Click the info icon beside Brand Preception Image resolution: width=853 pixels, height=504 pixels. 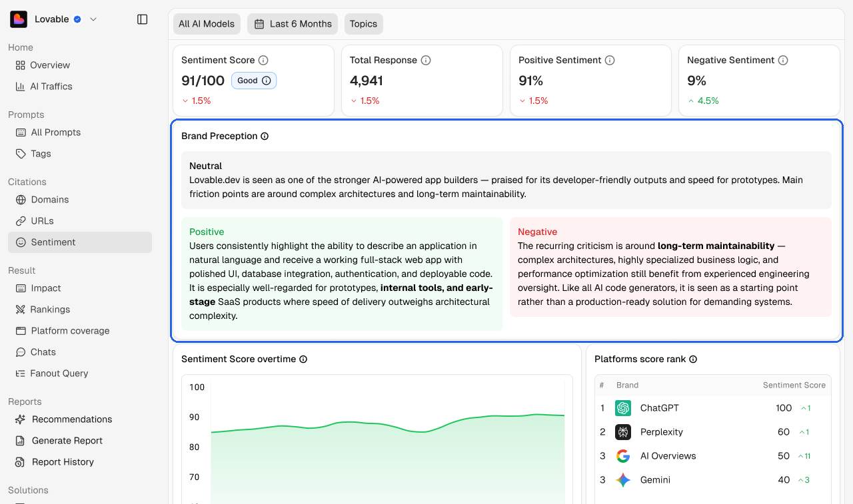point(265,136)
